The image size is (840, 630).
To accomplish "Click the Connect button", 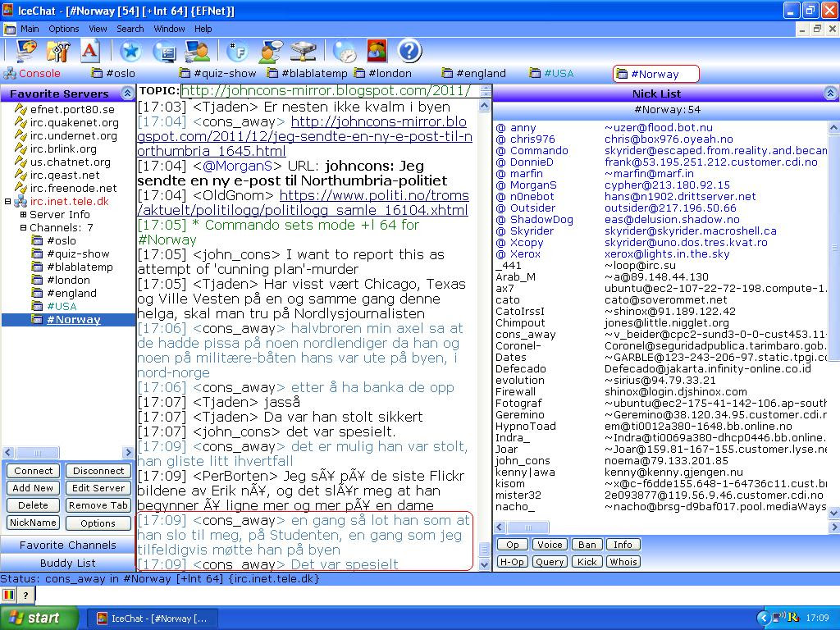I will tap(33, 471).
